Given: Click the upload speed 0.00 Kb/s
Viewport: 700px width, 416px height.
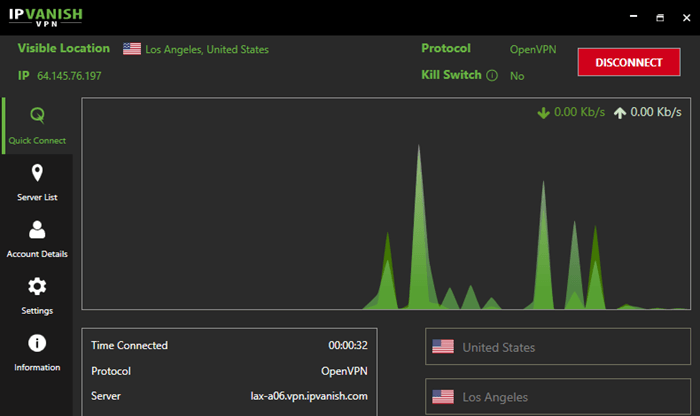Looking at the screenshot, I should [656, 112].
